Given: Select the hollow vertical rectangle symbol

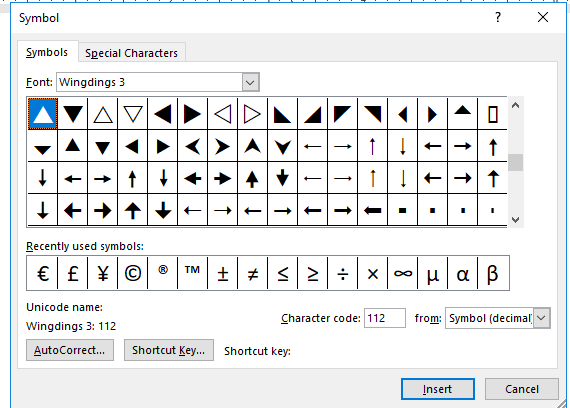Looking at the screenshot, I should click(493, 114).
